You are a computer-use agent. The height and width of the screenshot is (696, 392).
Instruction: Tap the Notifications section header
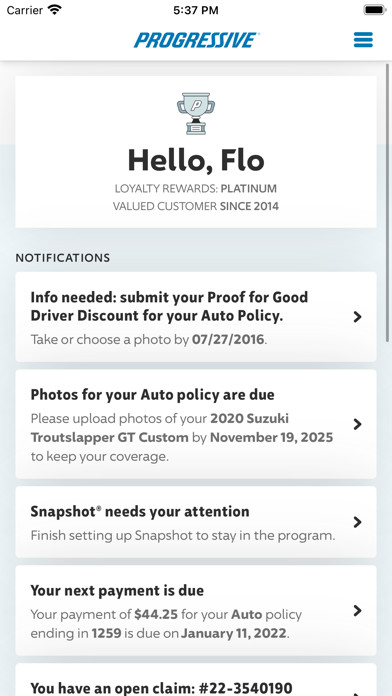63,258
